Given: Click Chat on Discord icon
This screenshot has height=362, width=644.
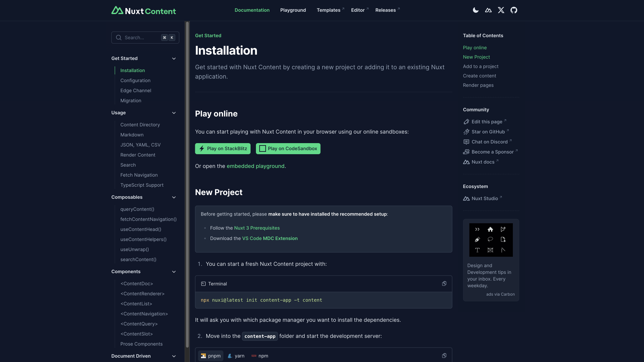Looking at the screenshot, I should (x=466, y=142).
